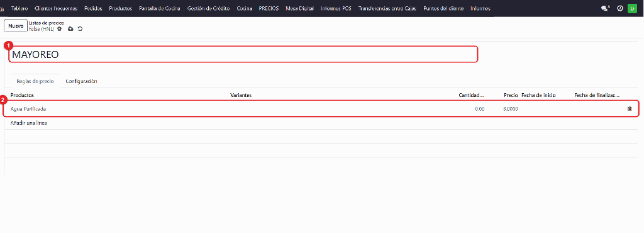This screenshot has height=233, width=644.
Task: Switch to the Configuración tab
Action: coord(81,81)
